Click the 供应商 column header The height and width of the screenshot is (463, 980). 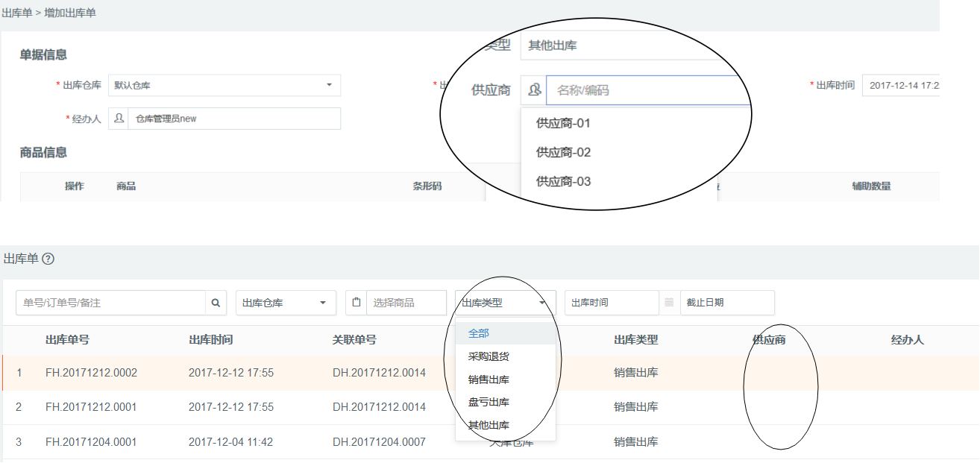point(769,340)
